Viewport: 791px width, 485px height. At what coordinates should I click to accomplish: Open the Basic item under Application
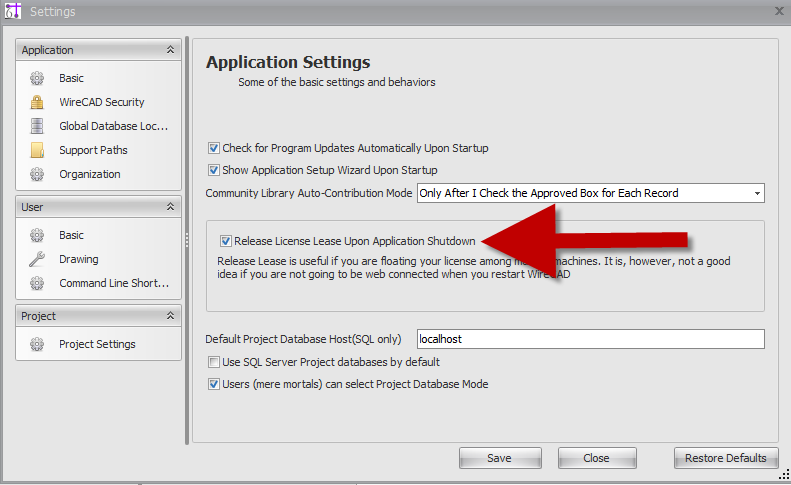point(71,78)
